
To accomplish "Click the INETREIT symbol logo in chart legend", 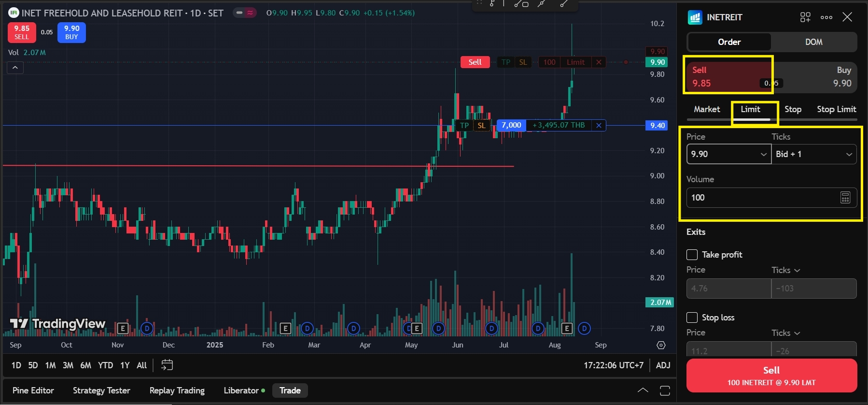I will coord(13,13).
